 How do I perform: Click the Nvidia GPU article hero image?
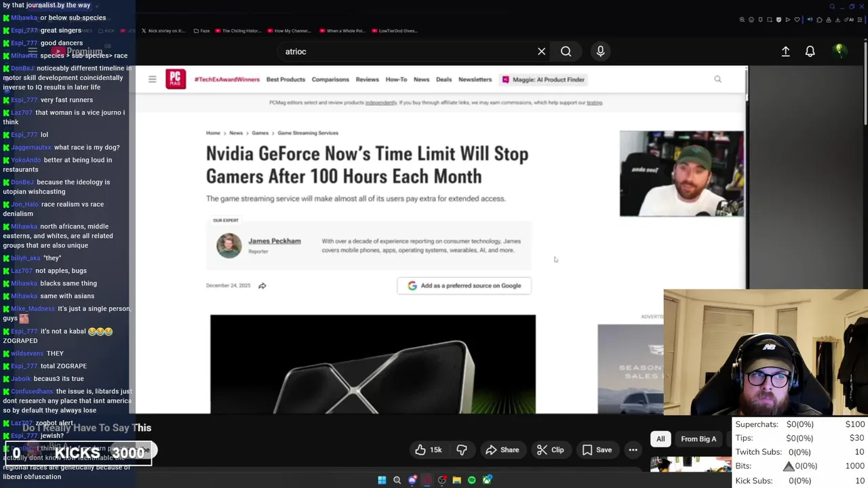point(373,364)
